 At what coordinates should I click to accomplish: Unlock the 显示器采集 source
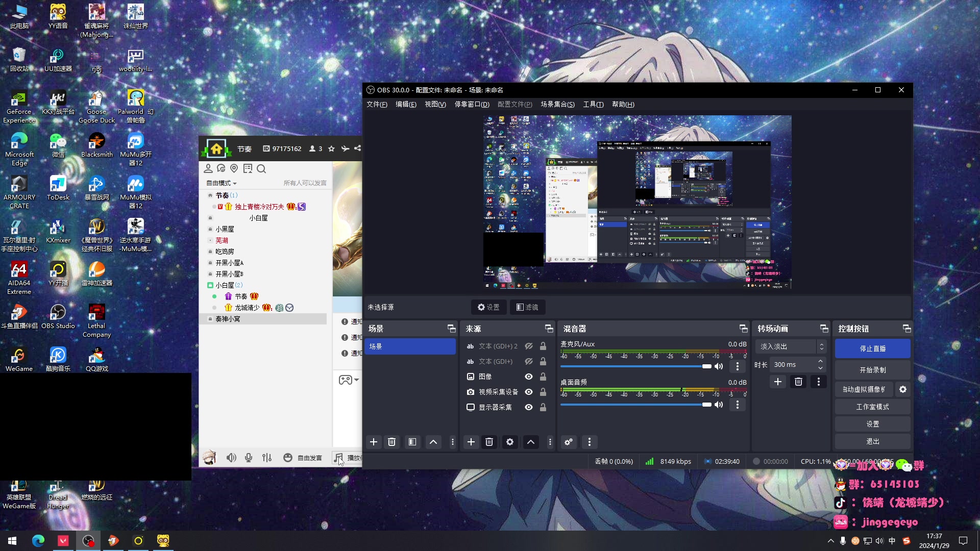pyautogui.click(x=543, y=407)
